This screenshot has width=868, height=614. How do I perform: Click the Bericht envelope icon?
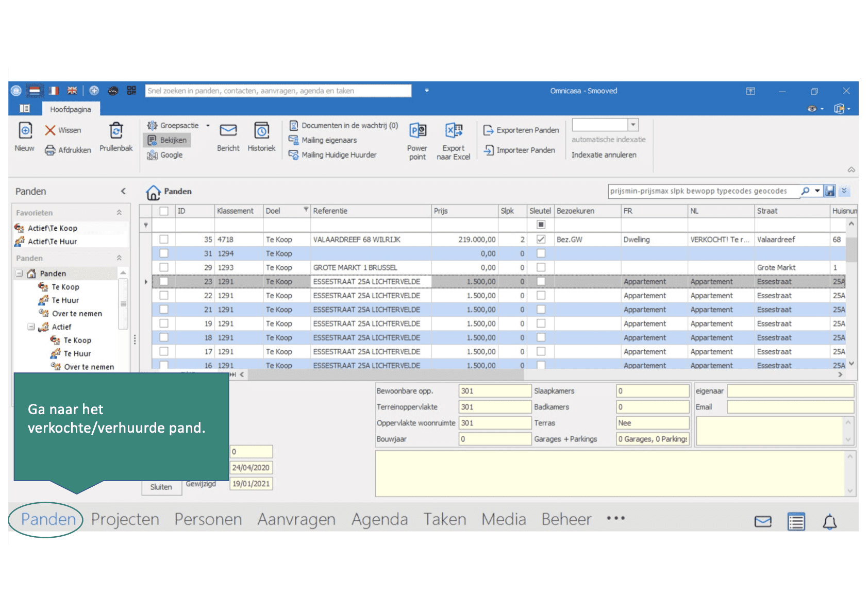coord(228,131)
